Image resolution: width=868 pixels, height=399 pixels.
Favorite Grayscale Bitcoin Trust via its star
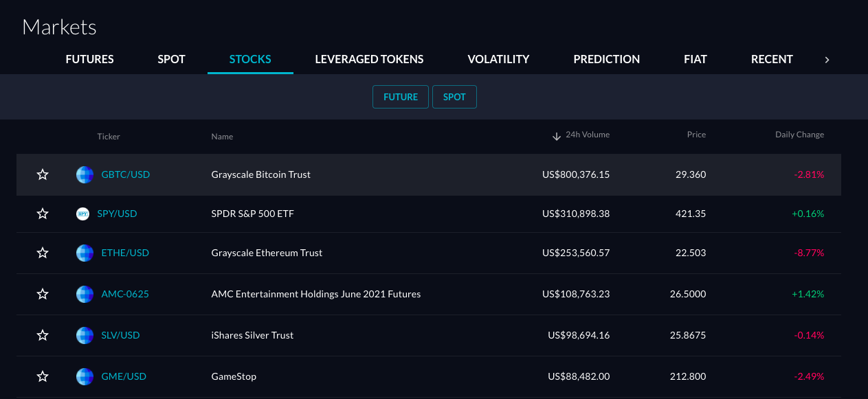[43, 174]
